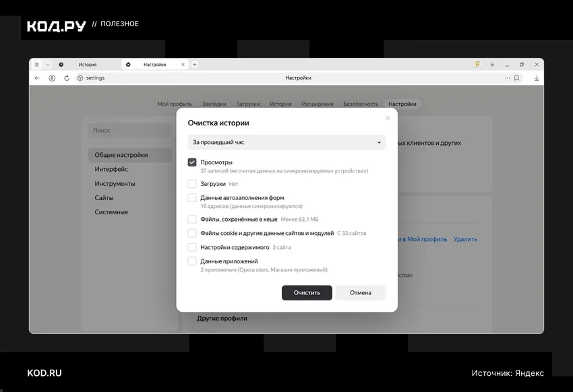Select Общие настройки in the sidebar
This screenshot has height=392, width=573.
point(129,155)
